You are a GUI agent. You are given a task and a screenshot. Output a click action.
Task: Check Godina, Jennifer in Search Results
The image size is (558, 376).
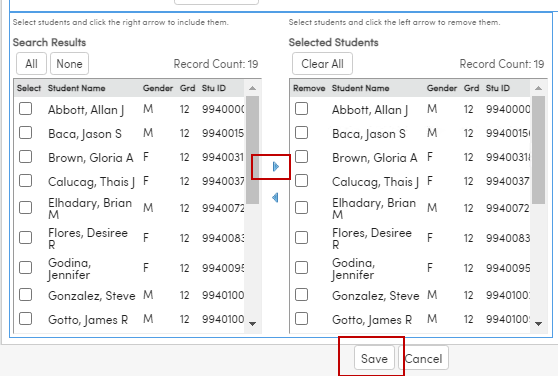click(26, 268)
